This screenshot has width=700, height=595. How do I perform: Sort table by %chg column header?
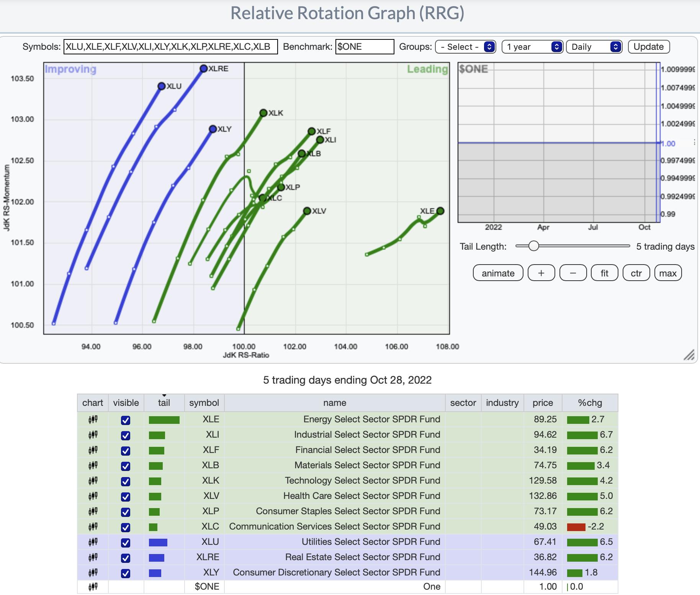(590, 403)
